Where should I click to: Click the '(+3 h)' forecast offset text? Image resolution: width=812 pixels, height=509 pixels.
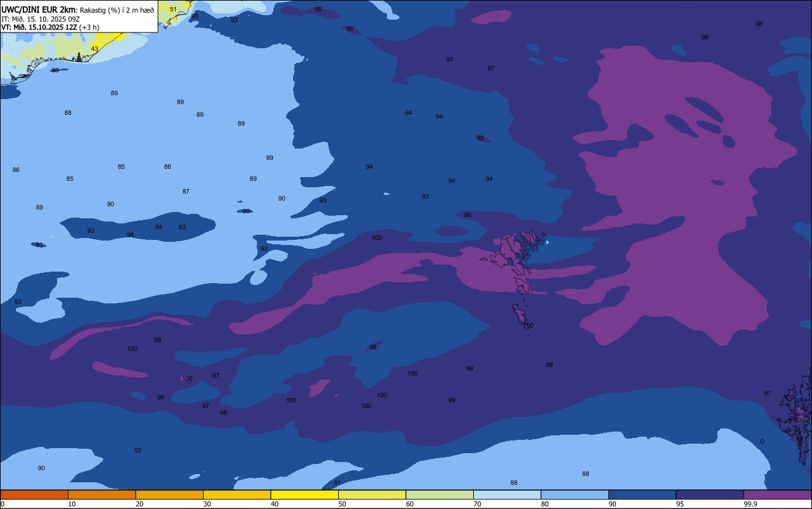pos(89,27)
